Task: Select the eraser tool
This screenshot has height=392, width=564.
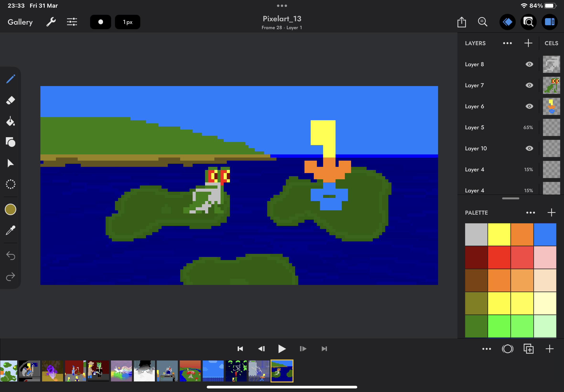Action: pos(11,100)
